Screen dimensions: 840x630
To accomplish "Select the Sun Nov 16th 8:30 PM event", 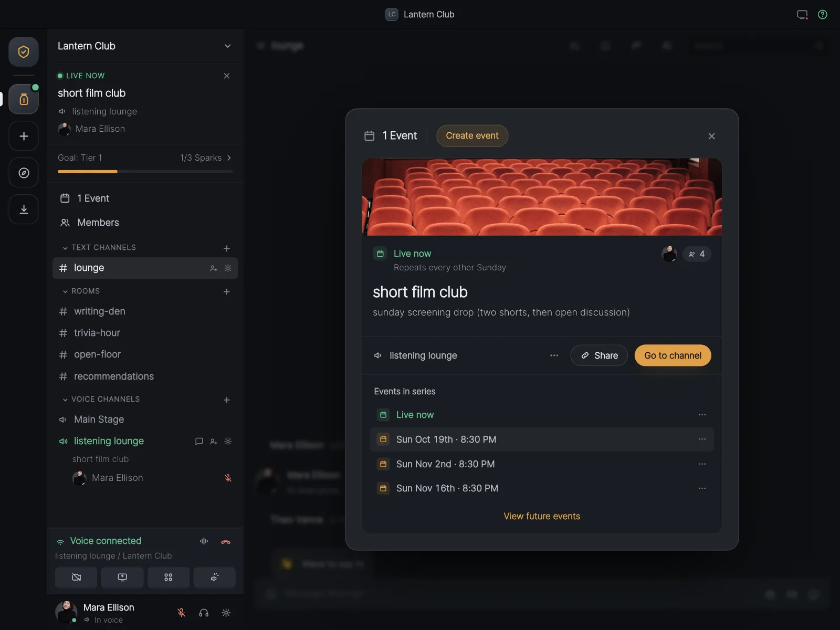I will pyautogui.click(x=542, y=488).
